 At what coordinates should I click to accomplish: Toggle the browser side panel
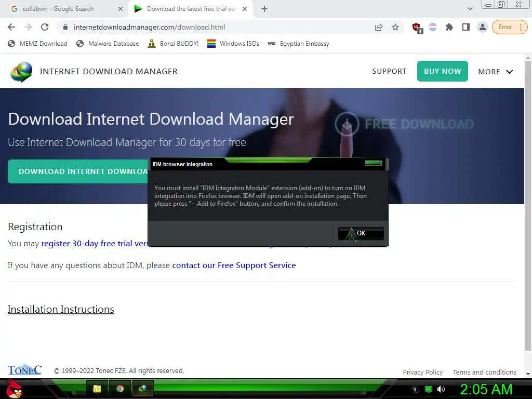tap(466, 27)
